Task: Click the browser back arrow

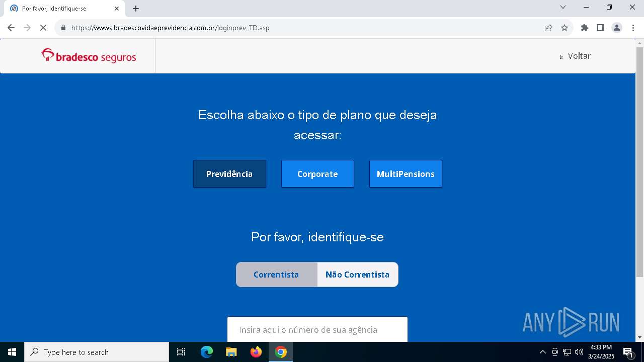Action: pyautogui.click(x=11, y=28)
